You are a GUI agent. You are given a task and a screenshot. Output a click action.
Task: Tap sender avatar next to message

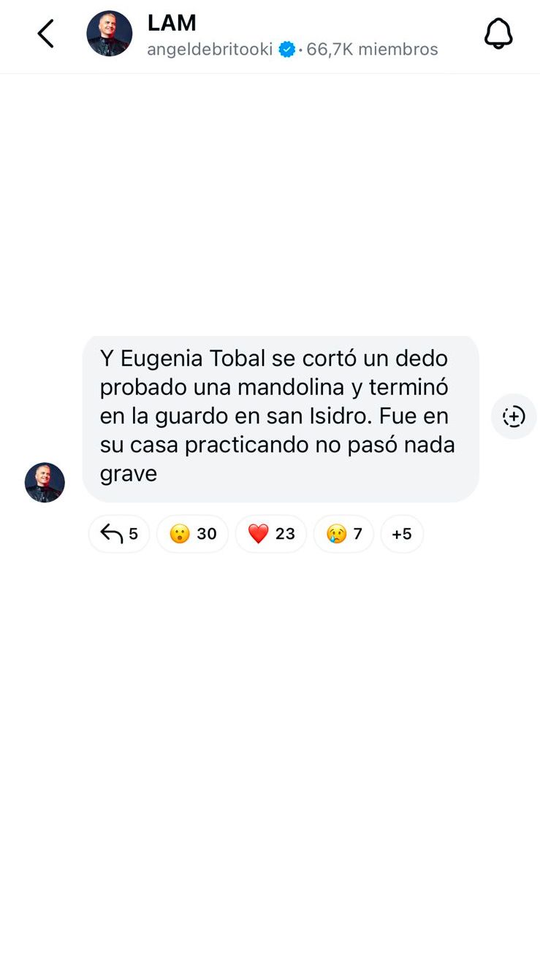click(45, 482)
